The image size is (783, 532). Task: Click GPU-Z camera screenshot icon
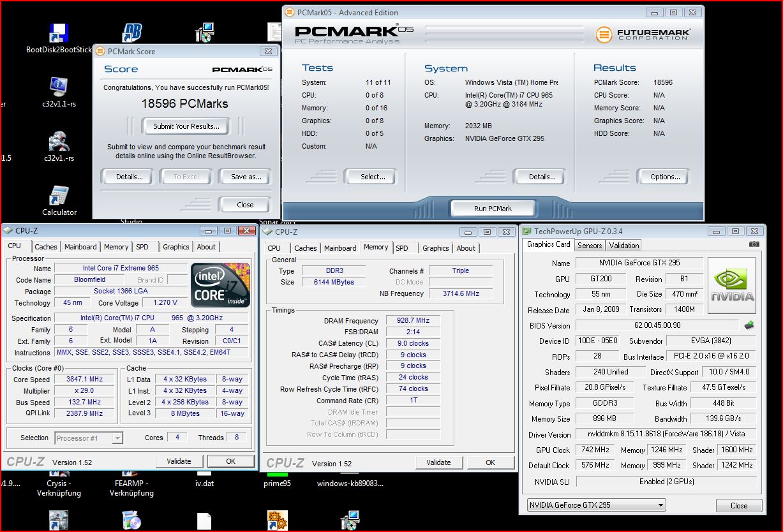point(754,244)
